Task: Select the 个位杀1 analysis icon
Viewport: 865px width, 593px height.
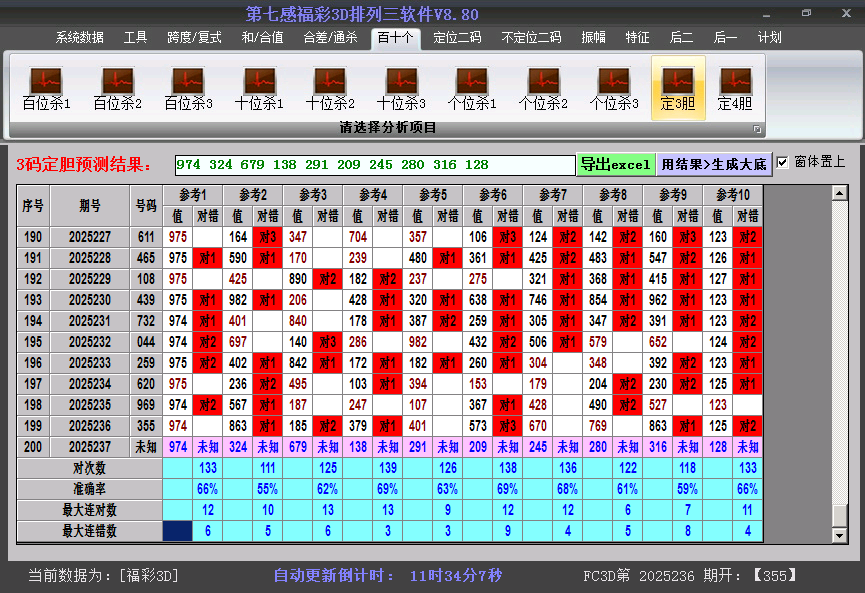Action: pos(472,88)
